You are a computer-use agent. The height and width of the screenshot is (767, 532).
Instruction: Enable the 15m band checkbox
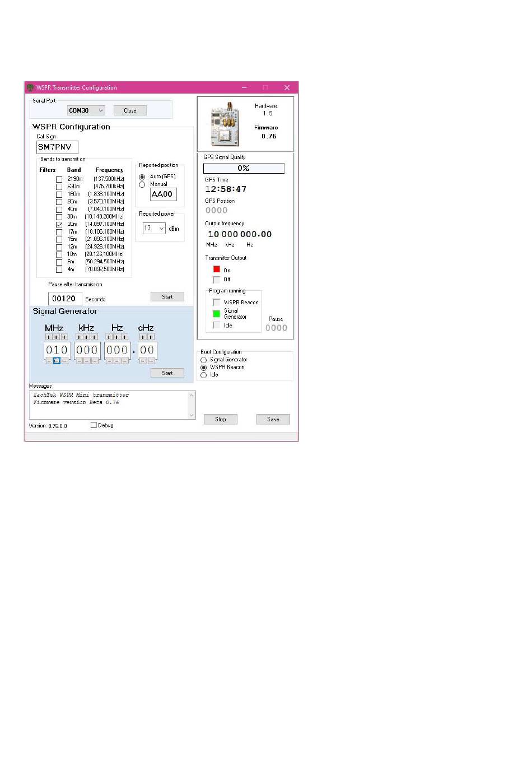click(x=59, y=239)
